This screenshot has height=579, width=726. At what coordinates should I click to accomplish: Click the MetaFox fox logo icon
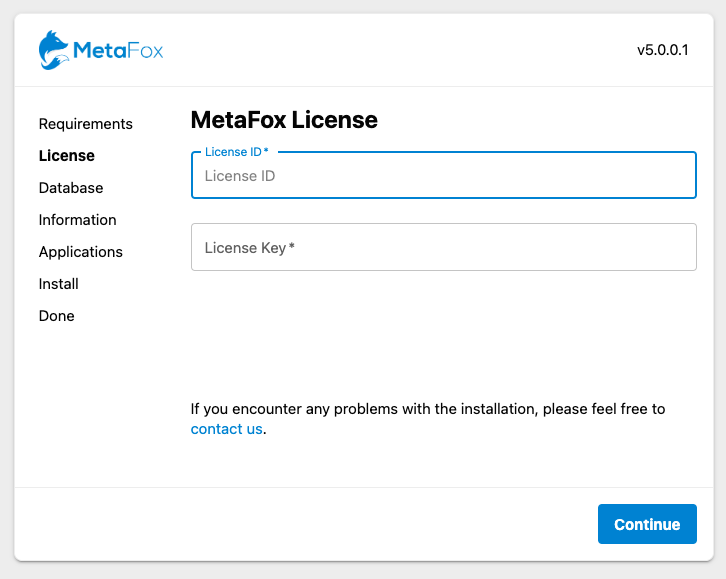click(53, 50)
